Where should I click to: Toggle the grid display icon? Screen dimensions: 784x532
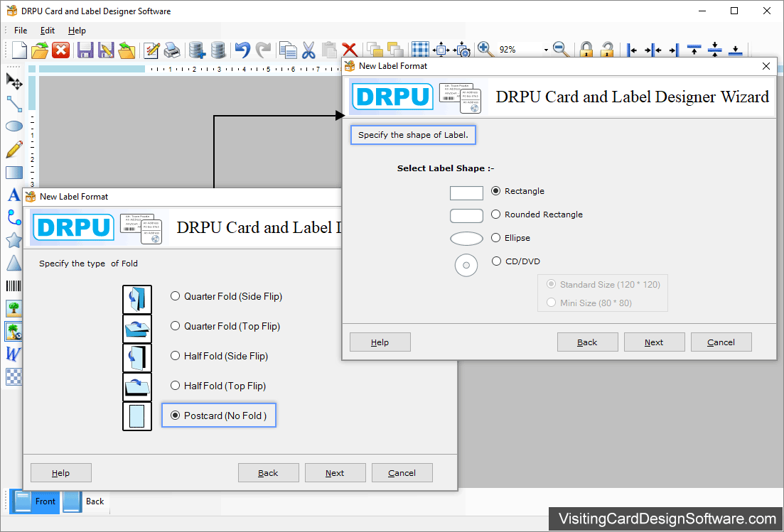pyautogui.click(x=420, y=50)
